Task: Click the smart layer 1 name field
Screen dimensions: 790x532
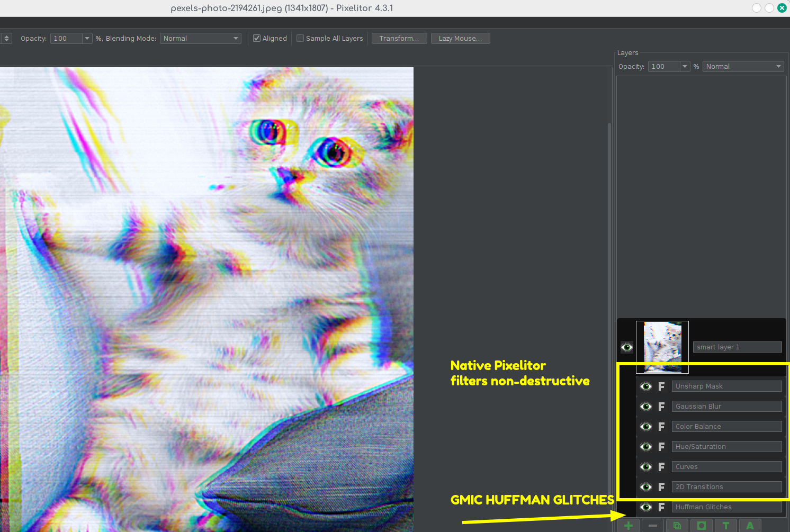Action: point(738,347)
